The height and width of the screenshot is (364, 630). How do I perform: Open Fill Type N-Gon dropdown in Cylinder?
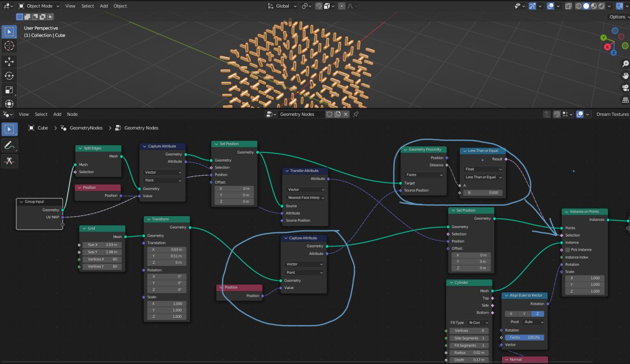point(477,323)
